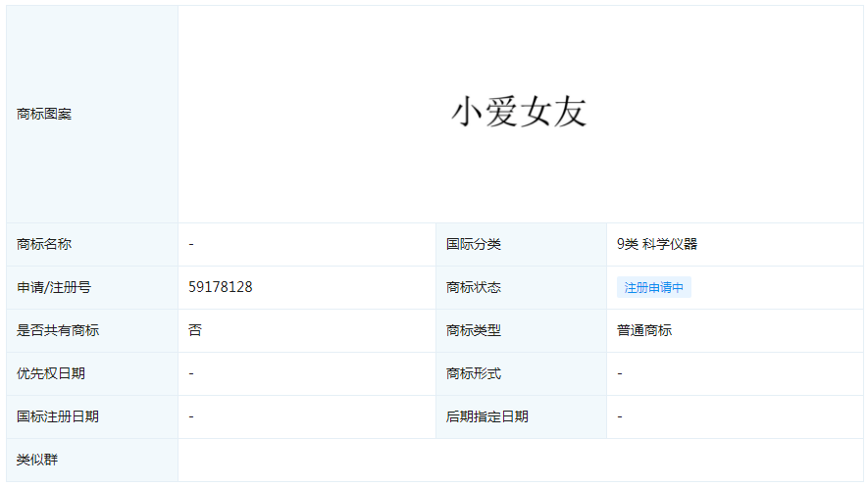Screen dimensions: 868x487
Task: Click the dash value beside 商标名称
Action: (191, 244)
